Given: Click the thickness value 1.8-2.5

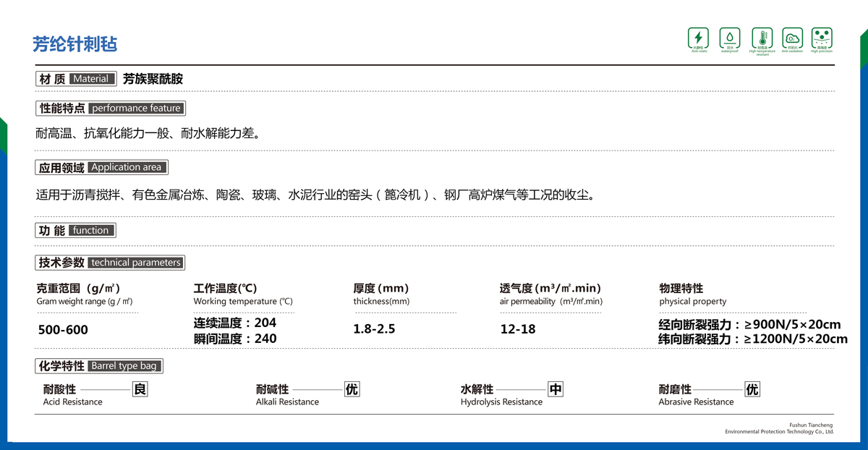Looking at the screenshot, I should (x=374, y=329).
